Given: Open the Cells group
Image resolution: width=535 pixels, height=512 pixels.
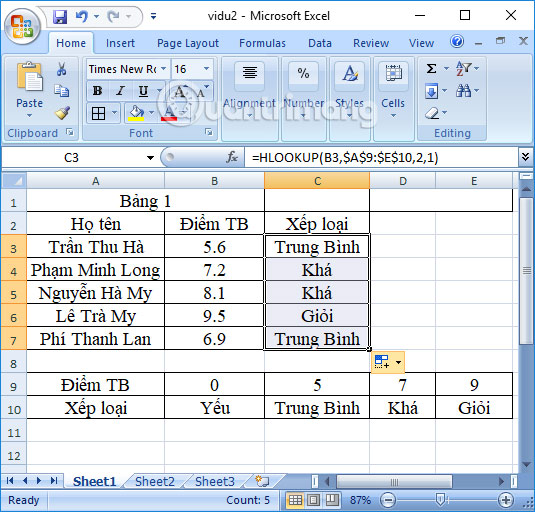Looking at the screenshot, I should (x=393, y=100).
